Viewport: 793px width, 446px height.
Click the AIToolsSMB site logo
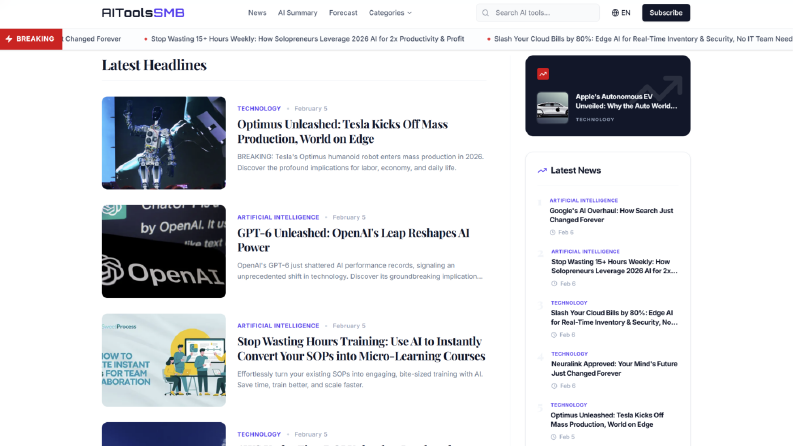click(143, 13)
